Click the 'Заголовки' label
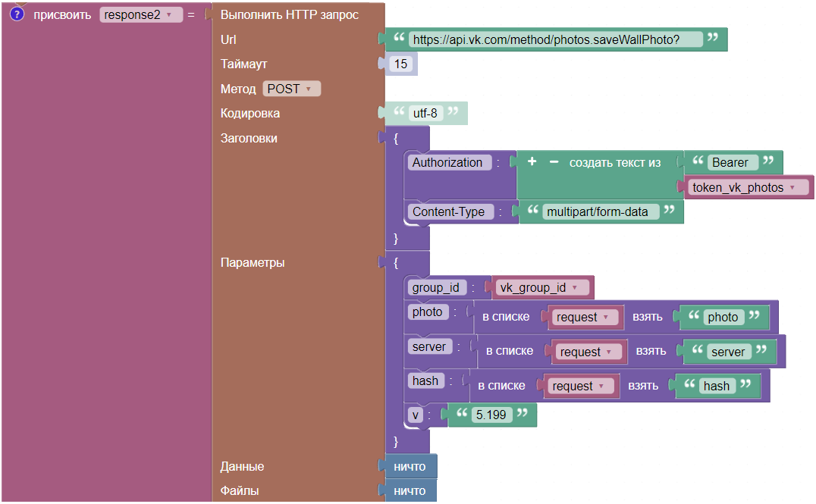816x504 pixels. (x=249, y=139)
